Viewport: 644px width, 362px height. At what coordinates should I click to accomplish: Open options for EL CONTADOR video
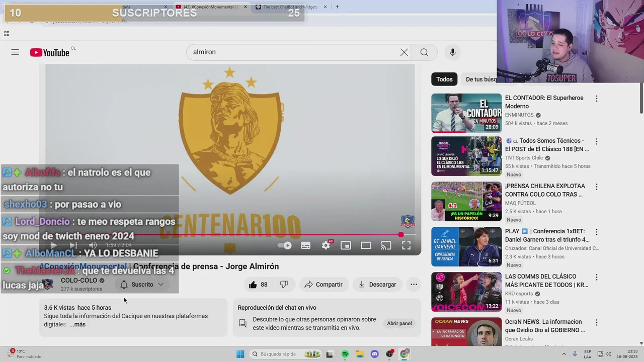point(597,99)
